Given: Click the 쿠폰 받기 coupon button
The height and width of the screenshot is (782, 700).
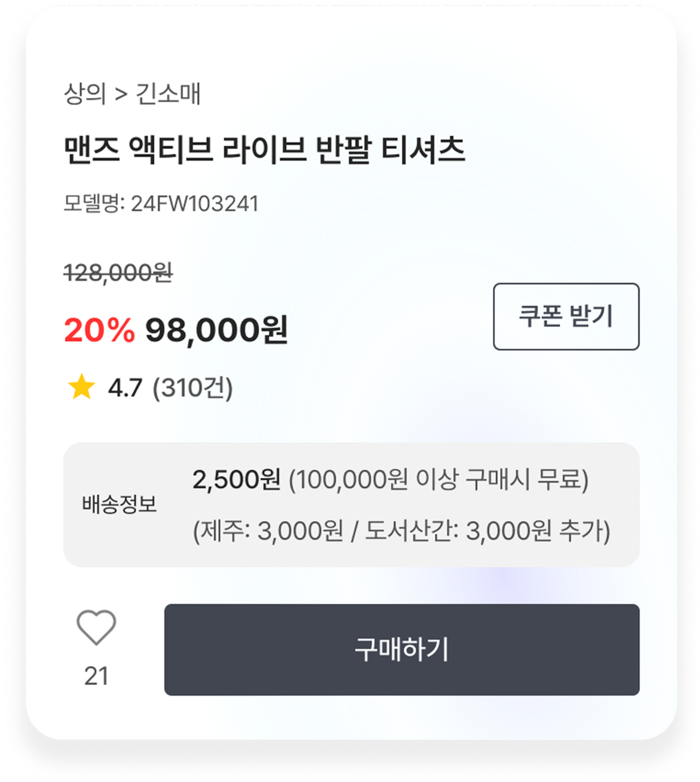Looking at the screenshot, I should [566, 317].
